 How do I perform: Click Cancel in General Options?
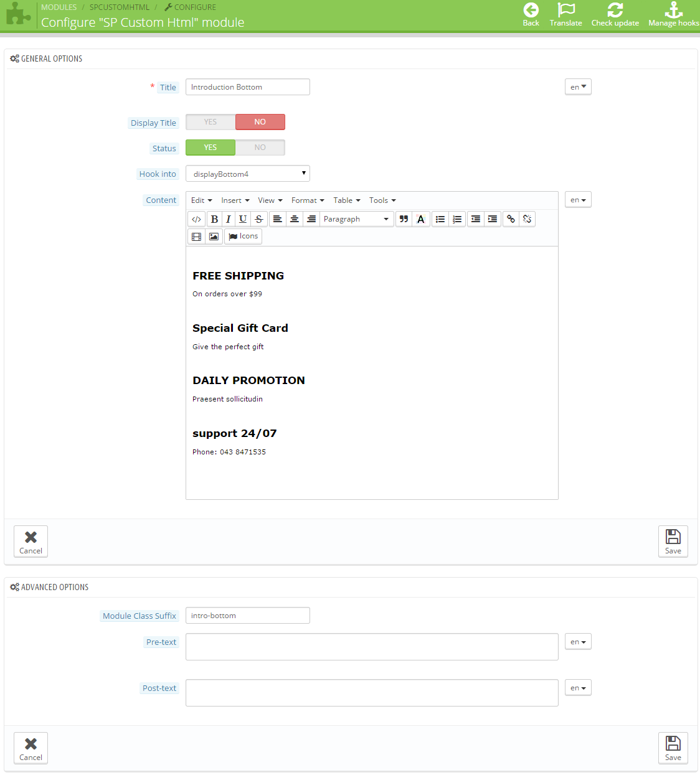point(31,542)
